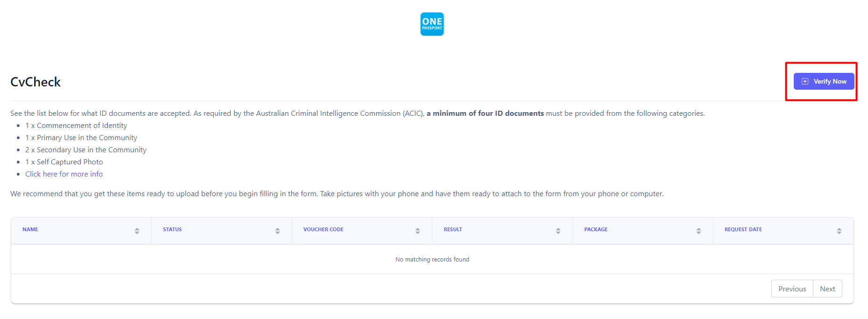This screenshot has width=868, height=319.
Task: Go to the Previous page of records
Action: click(792, 289)
